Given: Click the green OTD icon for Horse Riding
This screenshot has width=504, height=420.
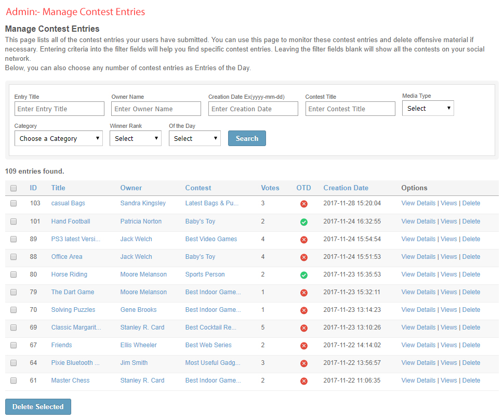Looking at the screenshot, I should [304, 275].
